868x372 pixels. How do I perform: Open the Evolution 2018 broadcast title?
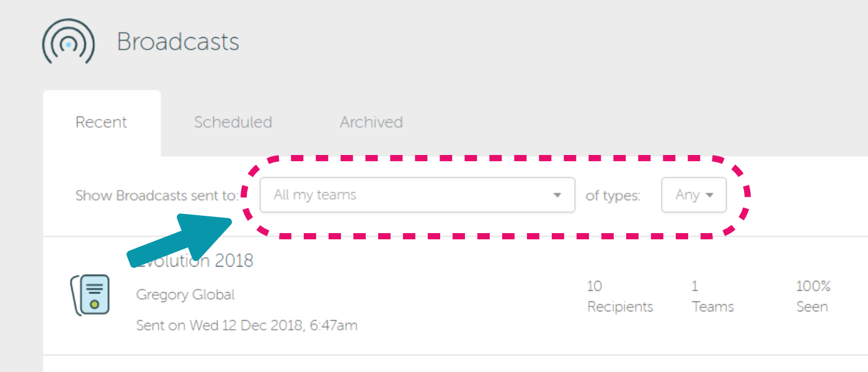click(194, 260)
